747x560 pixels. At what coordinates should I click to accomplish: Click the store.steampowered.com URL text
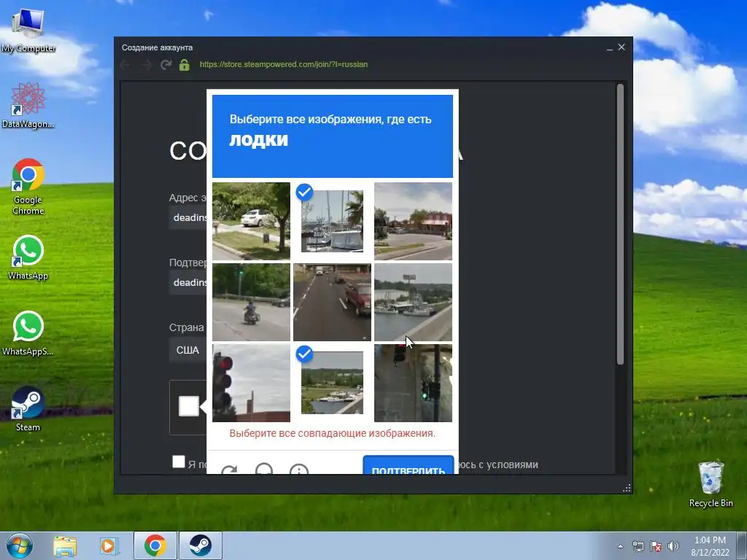(284, 64)
